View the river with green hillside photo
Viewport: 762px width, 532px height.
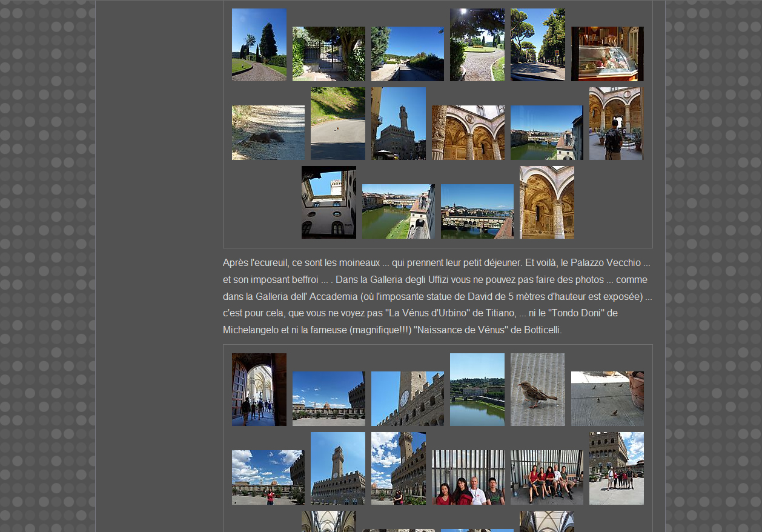pos(477,390)
